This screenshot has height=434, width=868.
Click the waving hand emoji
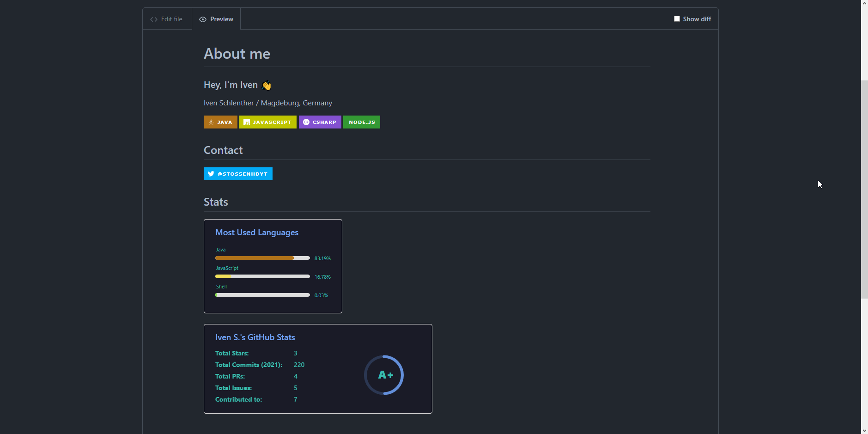[267, 86]
